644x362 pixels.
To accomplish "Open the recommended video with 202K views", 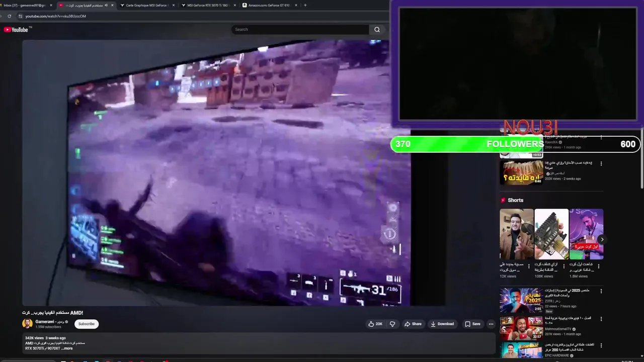I will click(x=569, y=165).
